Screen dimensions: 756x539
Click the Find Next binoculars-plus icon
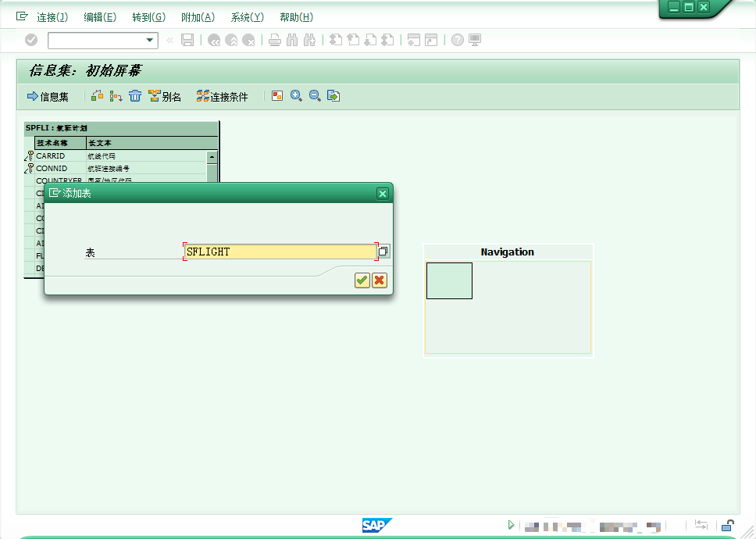pyautogui.click(x=309, y=40)
